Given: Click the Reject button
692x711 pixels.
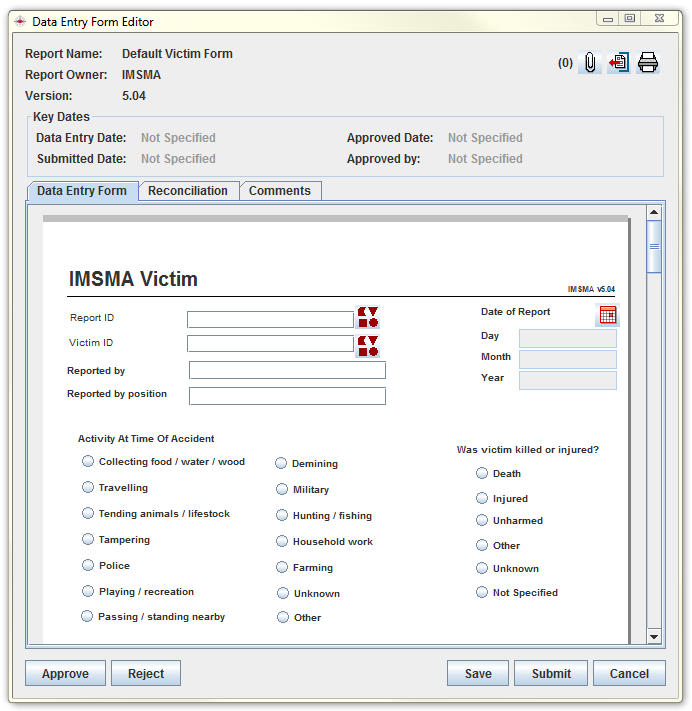Looking at the screenshot, I should 146,673.
